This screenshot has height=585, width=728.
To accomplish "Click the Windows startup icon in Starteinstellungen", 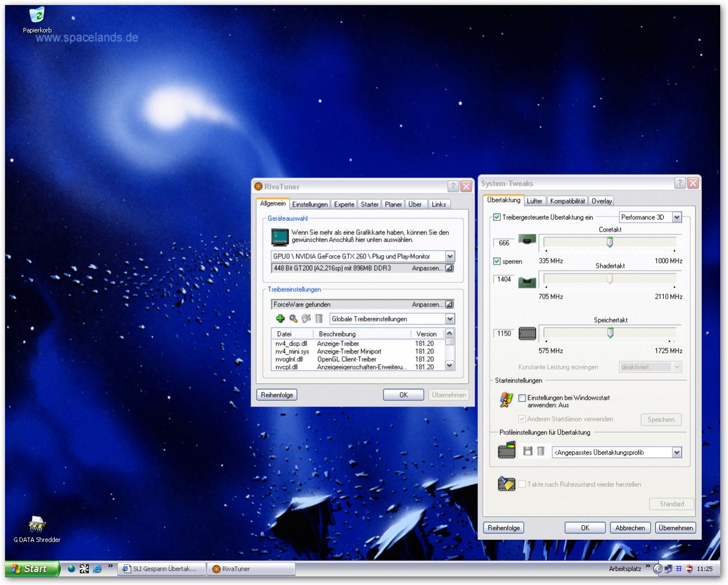I will point(506,399).
